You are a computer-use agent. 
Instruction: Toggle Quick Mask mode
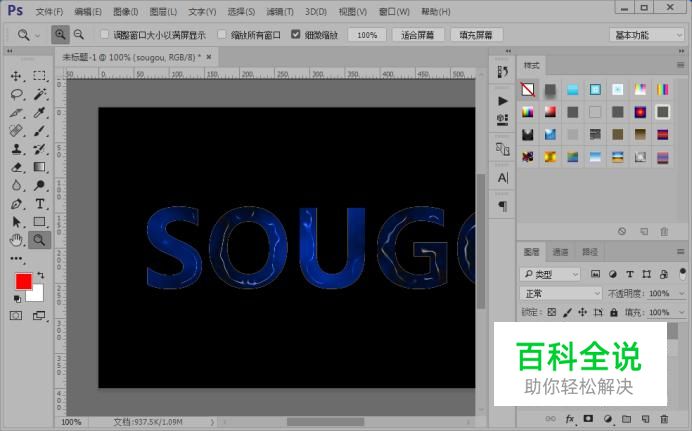click(16, 315)
